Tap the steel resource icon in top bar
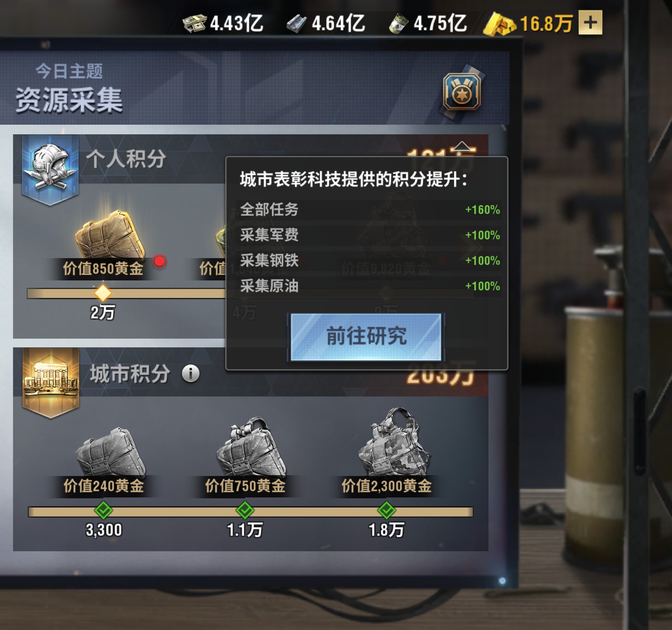 pos(297,24)
